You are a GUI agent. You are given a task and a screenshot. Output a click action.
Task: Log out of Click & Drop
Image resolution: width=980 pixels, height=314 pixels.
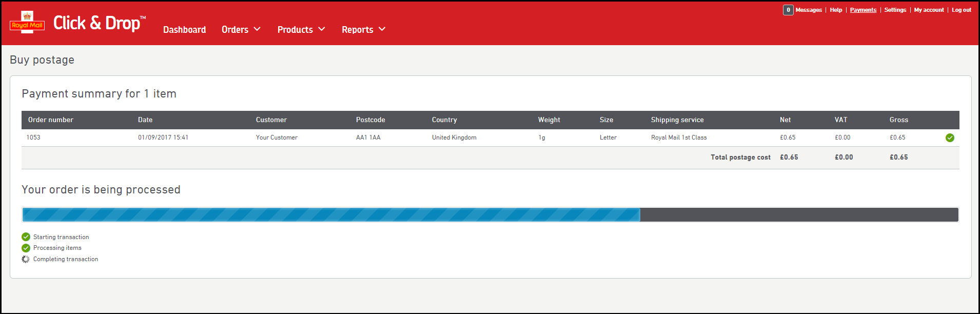[962, 10]
